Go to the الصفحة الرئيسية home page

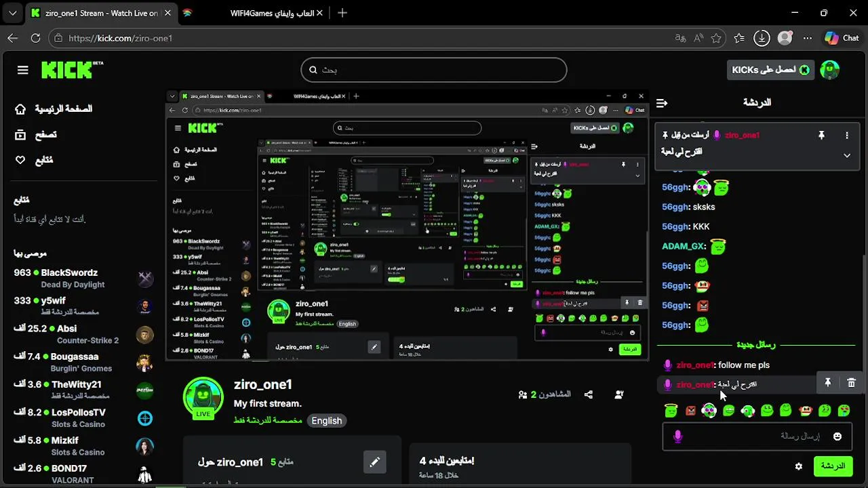pos(54,109)
